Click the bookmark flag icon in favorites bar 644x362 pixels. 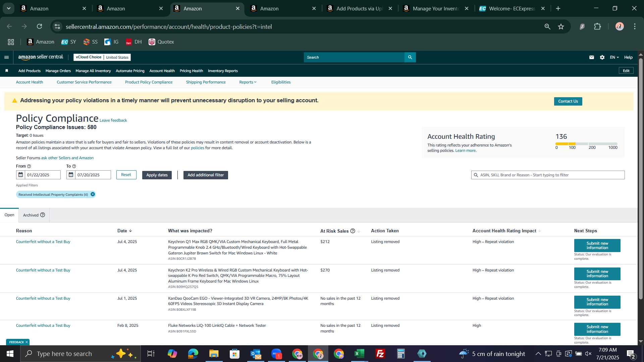7,71
